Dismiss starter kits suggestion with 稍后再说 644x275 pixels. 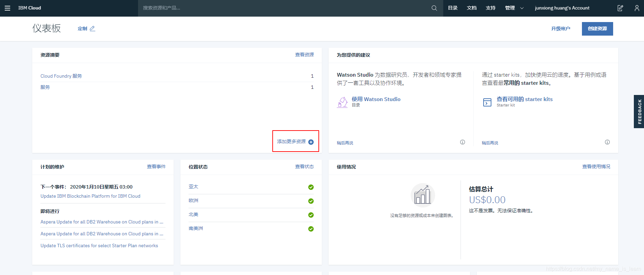point(490,143)
